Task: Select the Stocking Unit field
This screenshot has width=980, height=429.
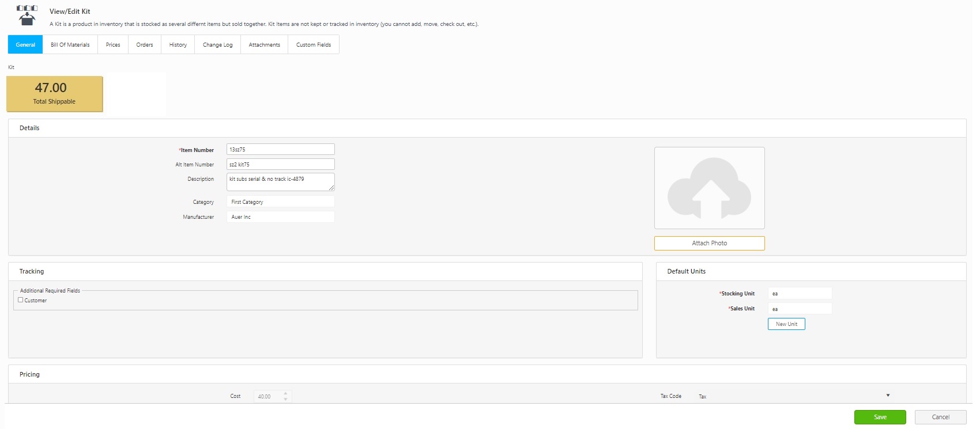Action: [800, 294]
